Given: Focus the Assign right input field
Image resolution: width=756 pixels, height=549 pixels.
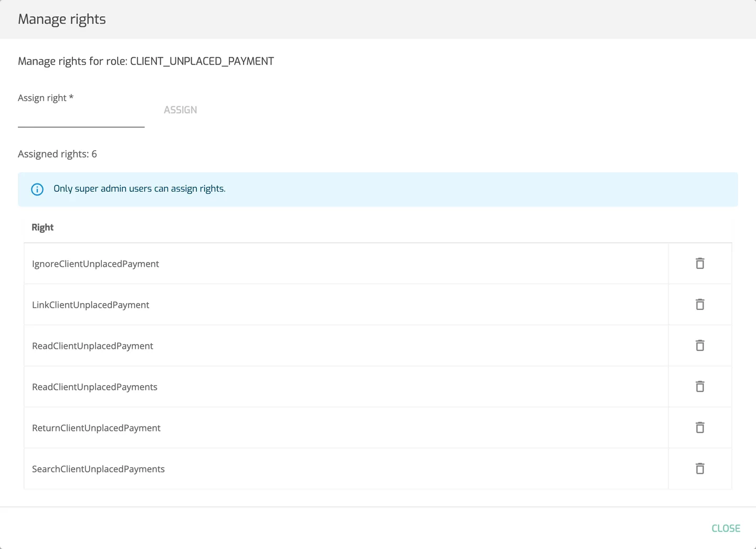Looking at the screenshot, I should [x=81, y=117].
